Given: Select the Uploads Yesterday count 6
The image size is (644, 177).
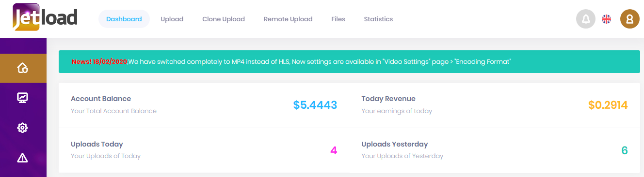Looking at the screenshot, I should (625, 150).
